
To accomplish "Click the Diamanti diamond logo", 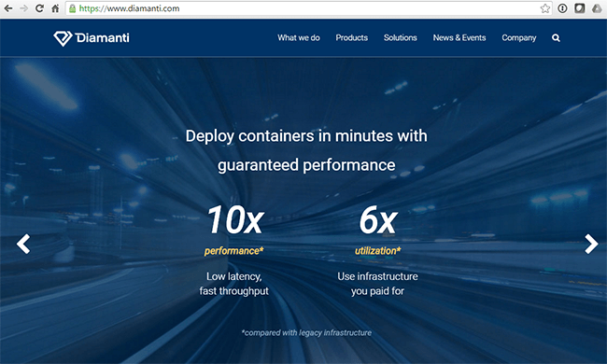I will [x=63, y=38].
